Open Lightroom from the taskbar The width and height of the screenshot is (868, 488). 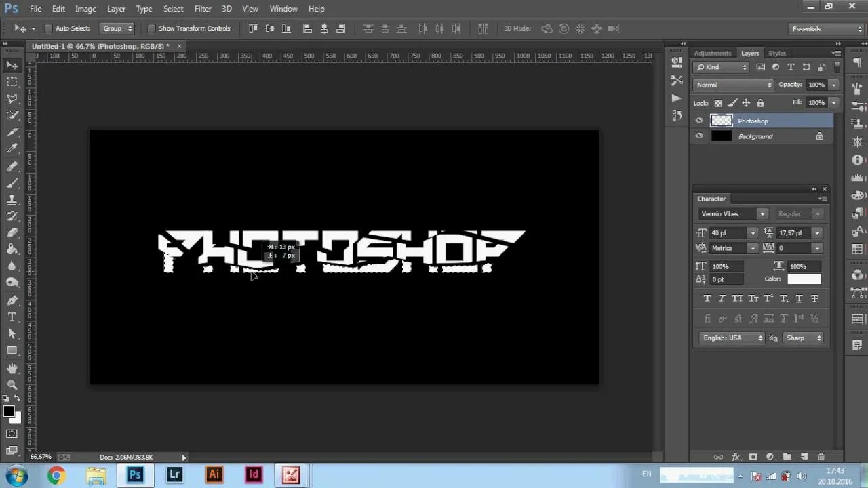pos(174,475)
